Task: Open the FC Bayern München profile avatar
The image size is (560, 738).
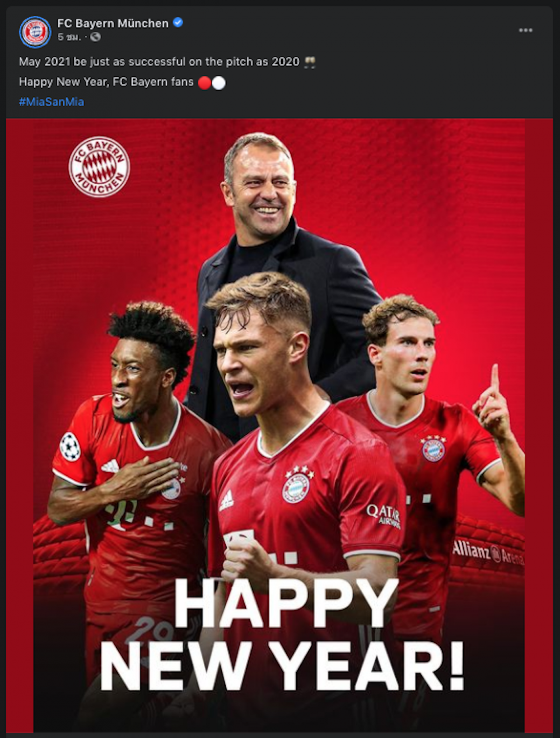Action: click(35, 32)
